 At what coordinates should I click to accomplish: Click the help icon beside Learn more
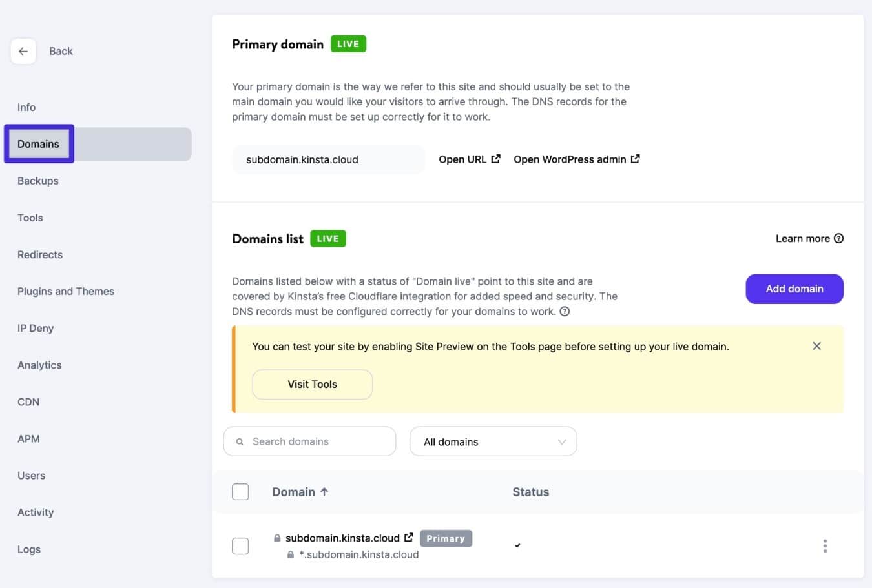pos(838,238)
